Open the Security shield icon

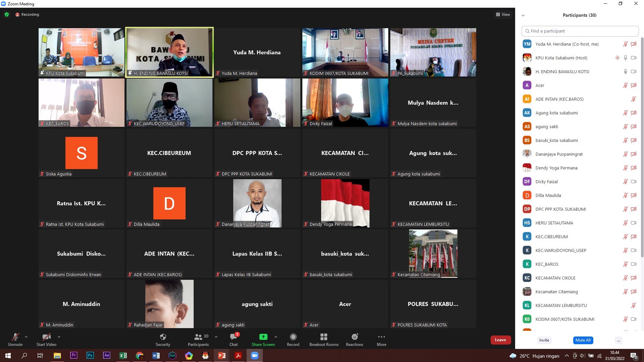coord(163,337)
